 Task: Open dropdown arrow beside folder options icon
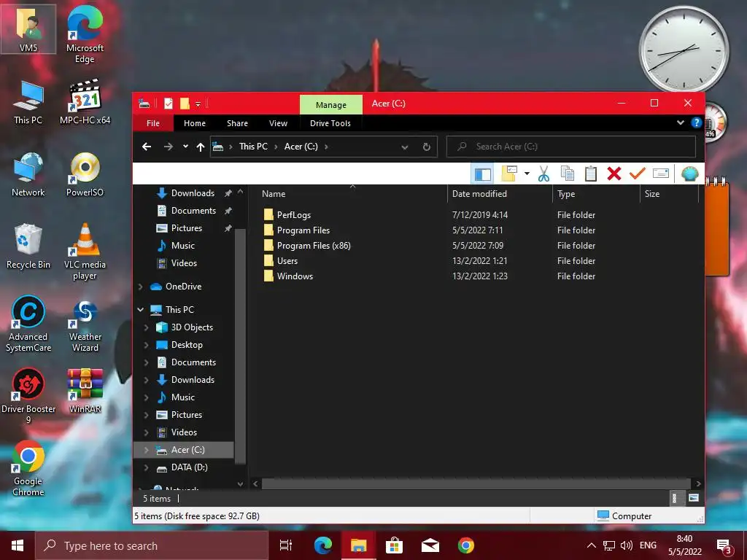(527, 174)
